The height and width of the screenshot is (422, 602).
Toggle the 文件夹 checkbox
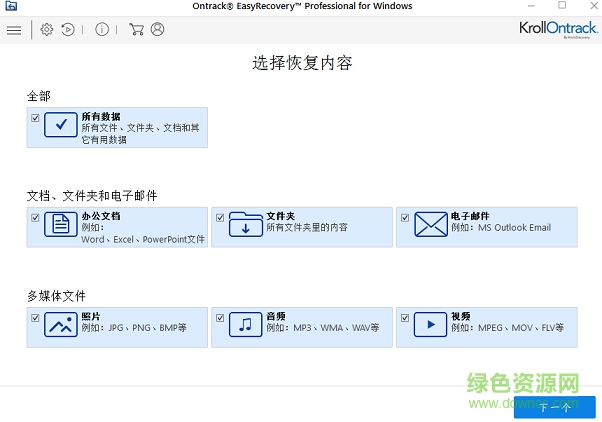[x=220, y=218]
